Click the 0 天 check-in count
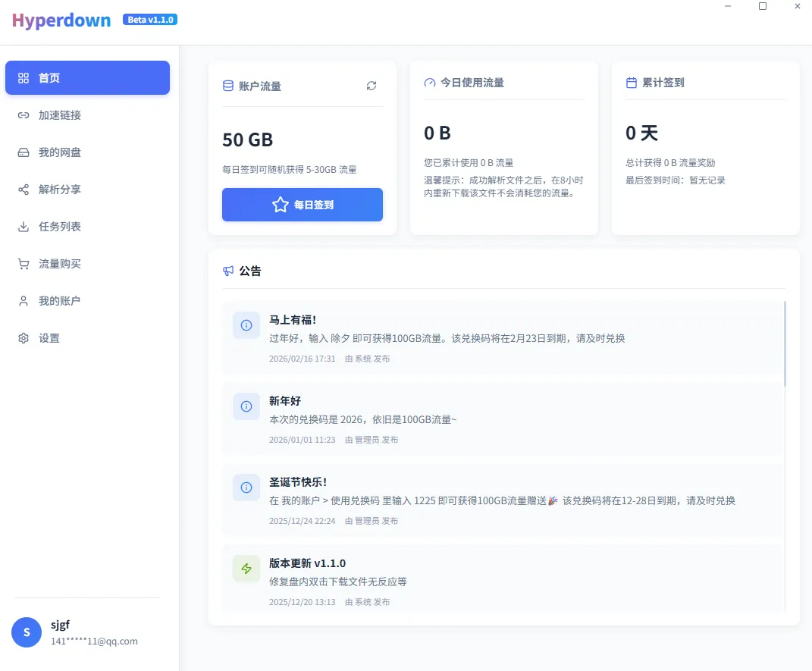Screen dimensions: 812x671 tap(641, 133)
